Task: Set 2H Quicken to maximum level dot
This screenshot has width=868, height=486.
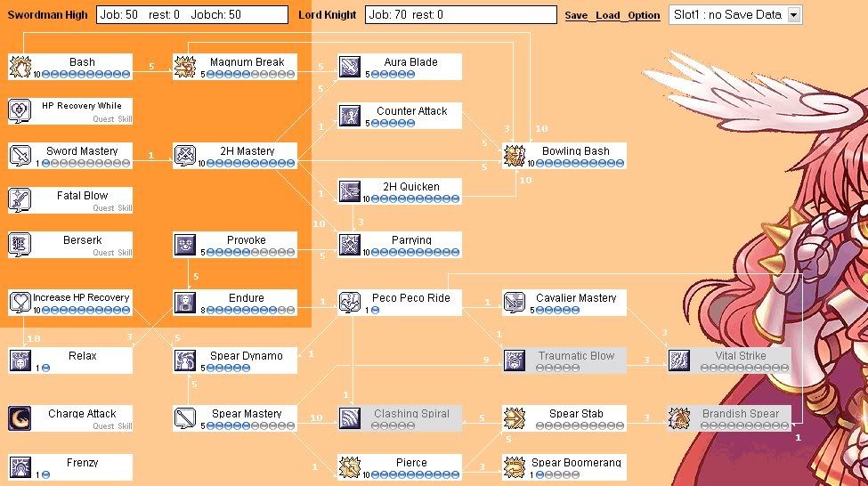Action: tap(456, 198)
